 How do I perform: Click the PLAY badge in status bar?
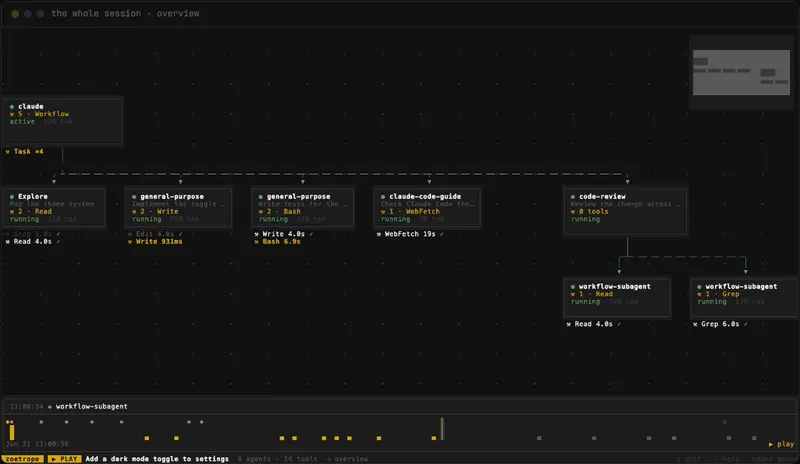(x=64, y=459)
